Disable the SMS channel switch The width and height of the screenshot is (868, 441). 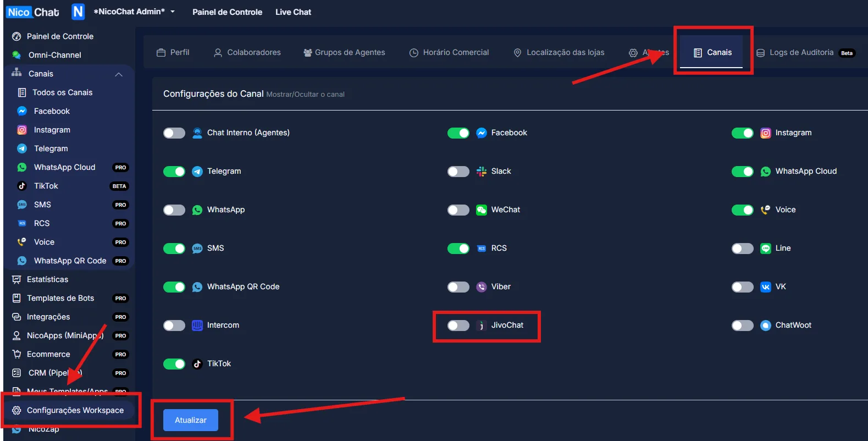[x=174, y=249]
